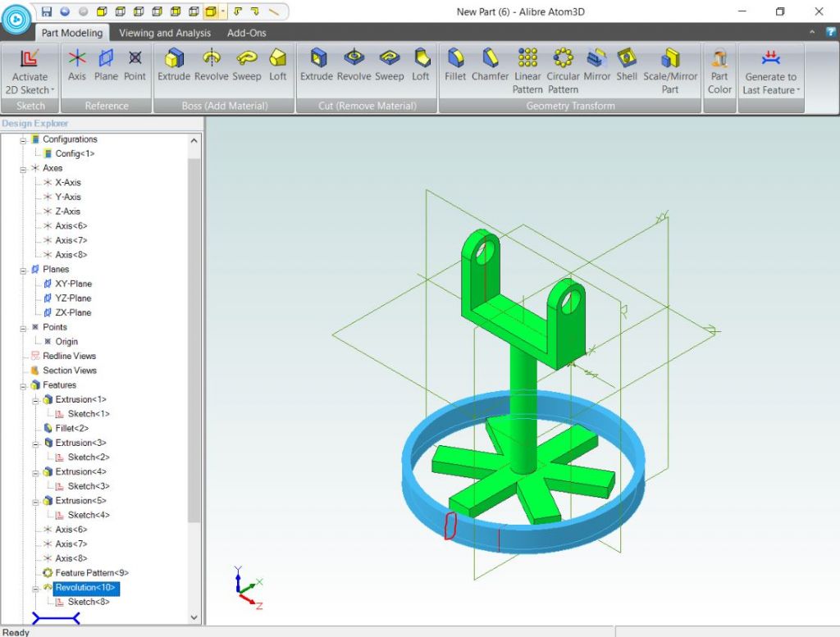Choose Extrude in the Boss (Add Material) group
The width and height of the screenshot is (840, 637).
click(x=174, y=65)
